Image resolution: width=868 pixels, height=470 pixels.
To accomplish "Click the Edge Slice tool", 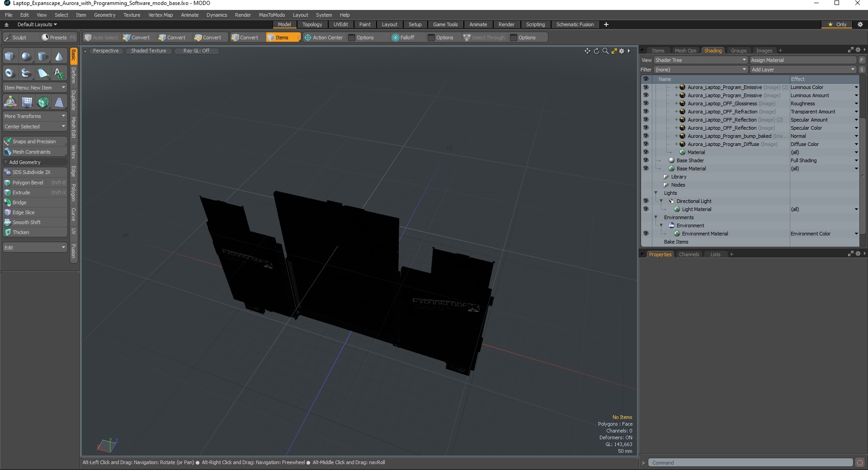I will [x=35, y=212].
